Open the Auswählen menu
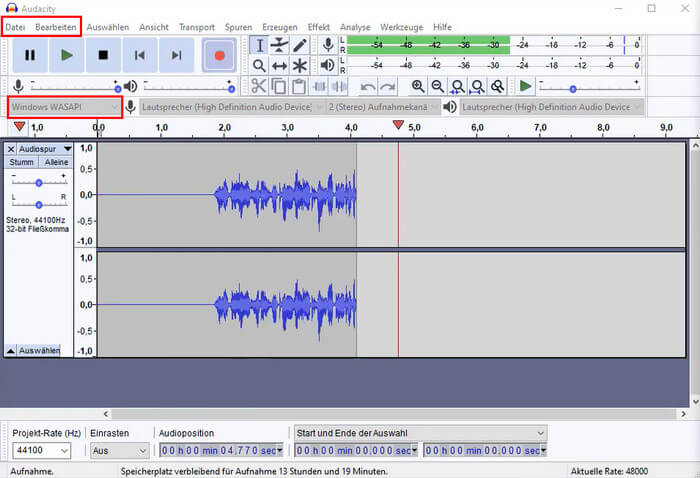Image resolution: width=700 pixels, height=478 pixels. click(x=108, y=27)
